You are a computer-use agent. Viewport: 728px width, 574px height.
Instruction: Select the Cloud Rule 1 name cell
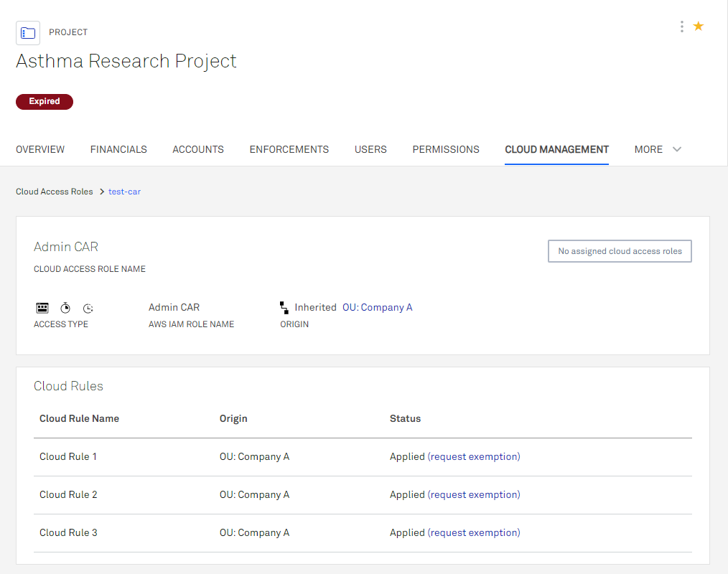point(68,456)
